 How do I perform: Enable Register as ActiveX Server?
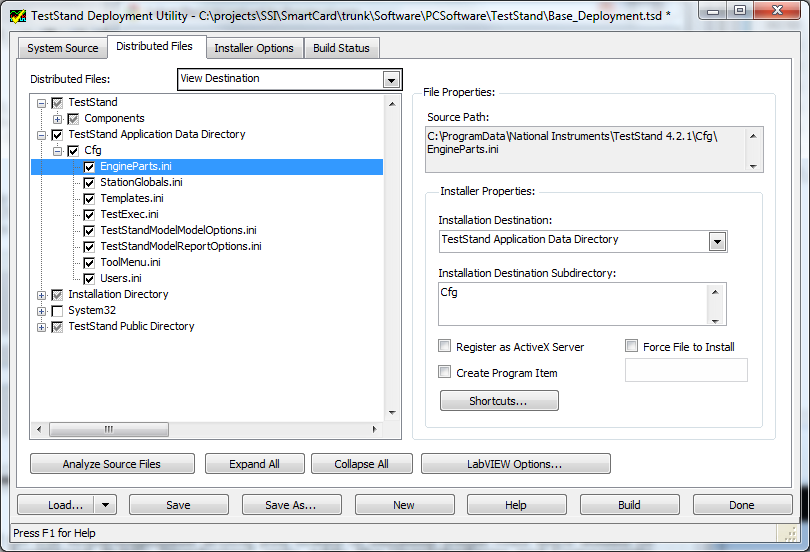point(444,345)
